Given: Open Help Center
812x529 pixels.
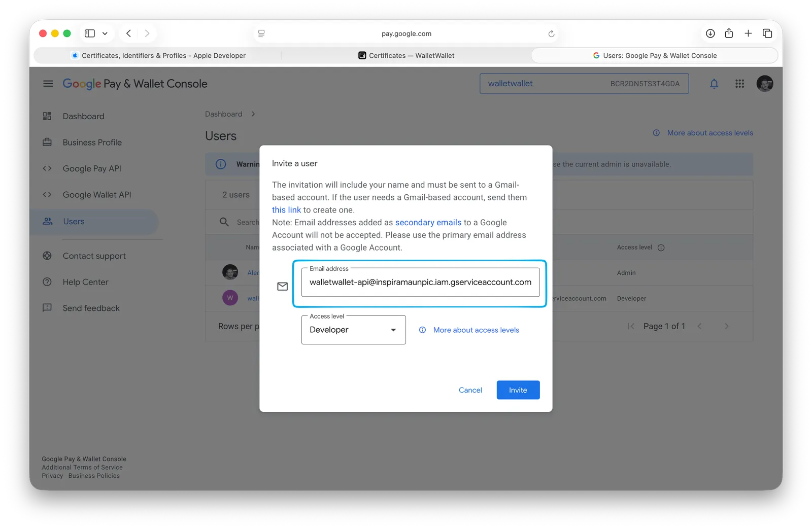Looking at the screenshot, I should coord(85,282).
